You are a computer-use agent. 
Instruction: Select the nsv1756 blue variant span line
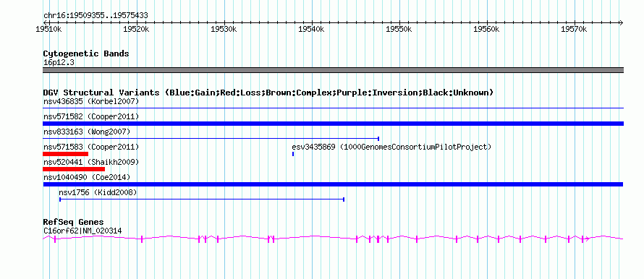point(202,199)
